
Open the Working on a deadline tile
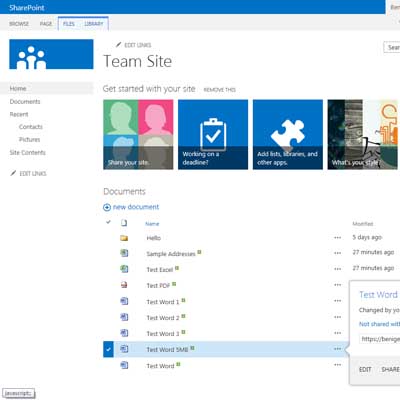click(213, 134)
